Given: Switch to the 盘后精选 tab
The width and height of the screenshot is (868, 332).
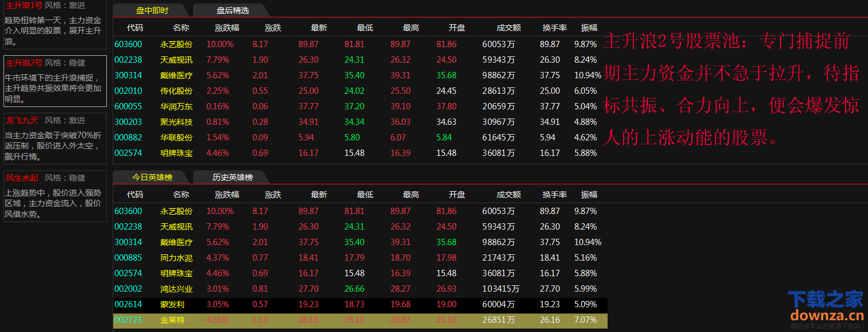Looking at the screenshot, I should pyautogui.click(x=232, y=10).
